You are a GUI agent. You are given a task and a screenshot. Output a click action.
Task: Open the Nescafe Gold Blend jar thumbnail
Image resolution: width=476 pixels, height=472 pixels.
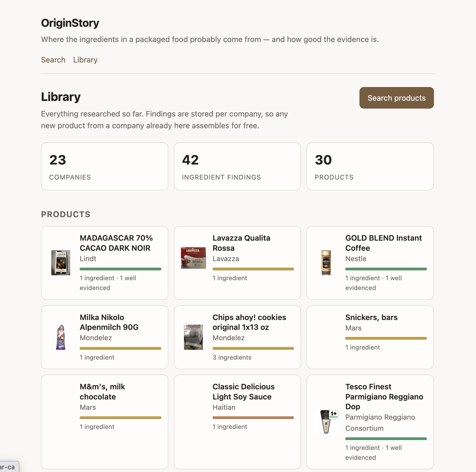tap(326, 263)
